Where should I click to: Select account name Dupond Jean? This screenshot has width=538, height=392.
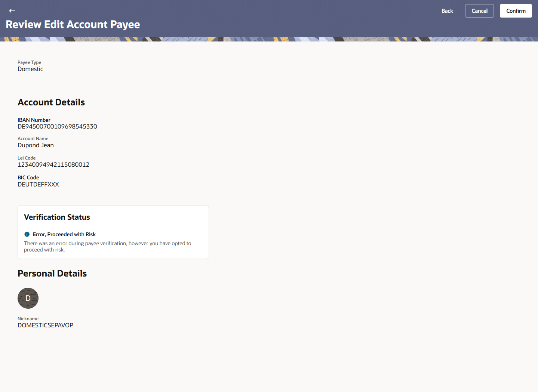click(x=36, y=145)
